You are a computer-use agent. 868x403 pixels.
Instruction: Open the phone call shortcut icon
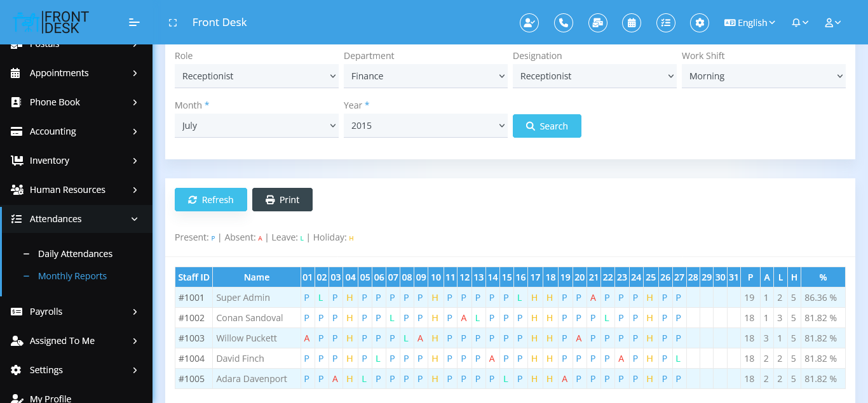(x=563, y=23)
